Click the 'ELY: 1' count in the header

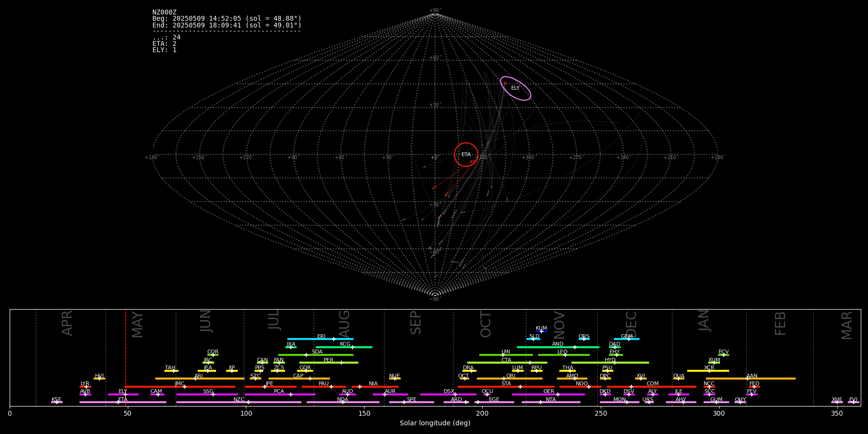[x=164, y=50]
